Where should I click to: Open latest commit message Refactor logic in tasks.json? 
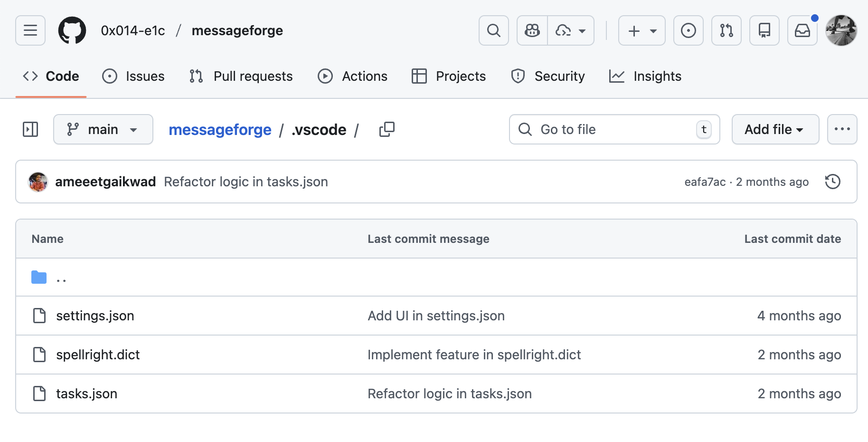click(246, 182)
